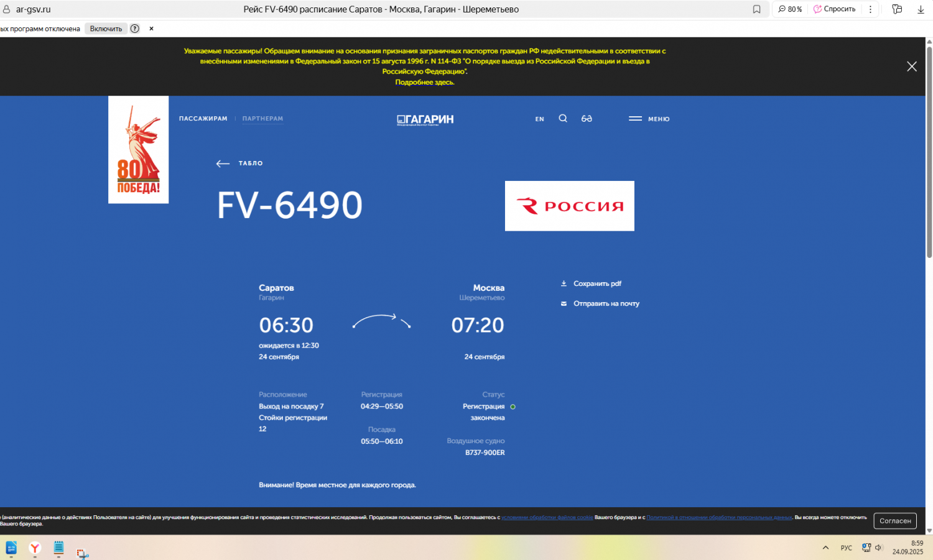Viewport: 933px width, 560px height.
Task: Click the question mark help icon near Включить
Action: tap(135, 29)
